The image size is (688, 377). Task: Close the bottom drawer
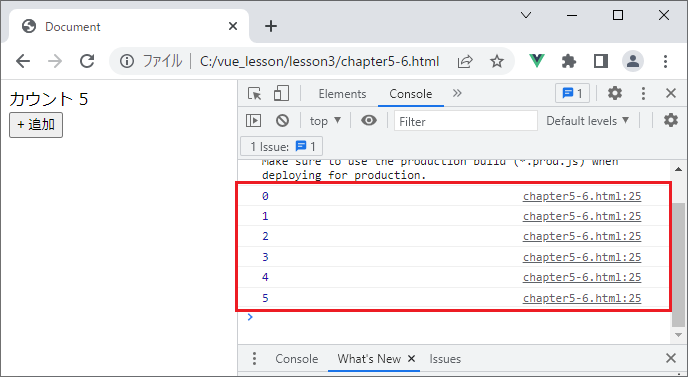click(x=670, y=358)
